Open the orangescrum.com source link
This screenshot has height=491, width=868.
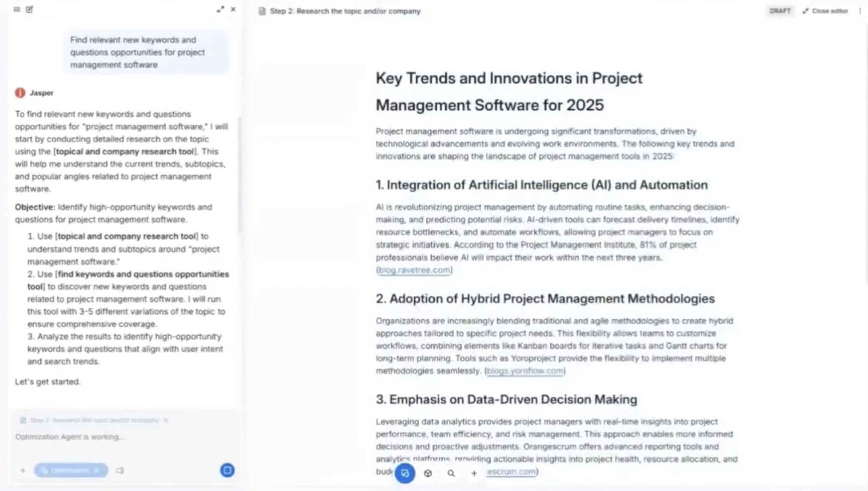(x=511, y=471)
